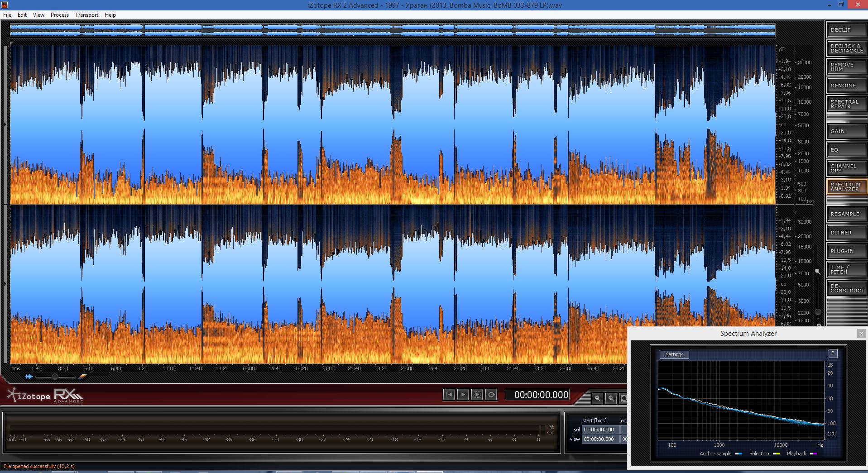
Task: Click the Playback color swatch
Action: (x=813, y=454)
